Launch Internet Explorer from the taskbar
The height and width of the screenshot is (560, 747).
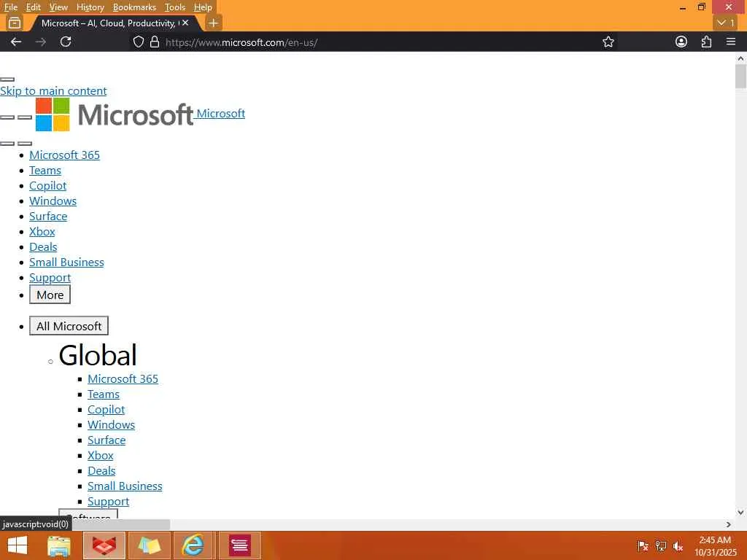coord(193,545)
